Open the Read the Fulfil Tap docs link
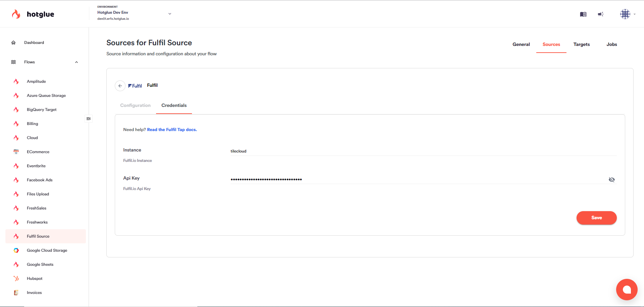Screen dimensions: 644x307 tap(172, 130)
